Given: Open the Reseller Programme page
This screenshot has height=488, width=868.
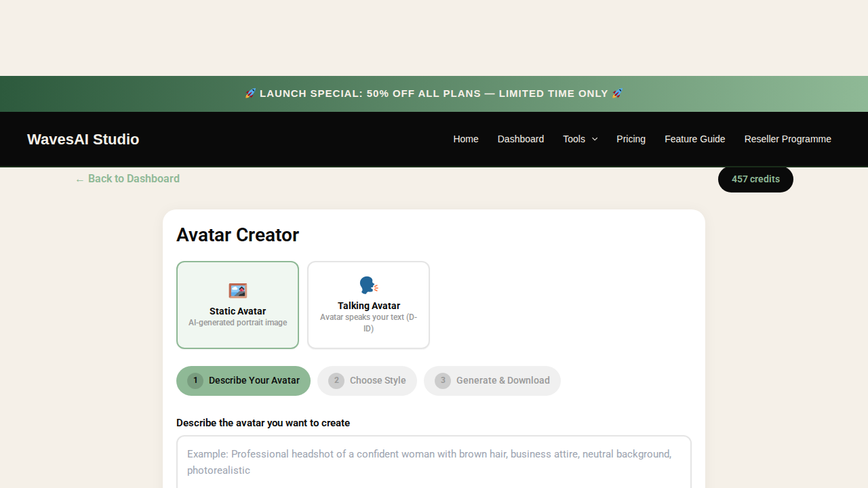Looking at the screenshot, I should click(788, 139).
